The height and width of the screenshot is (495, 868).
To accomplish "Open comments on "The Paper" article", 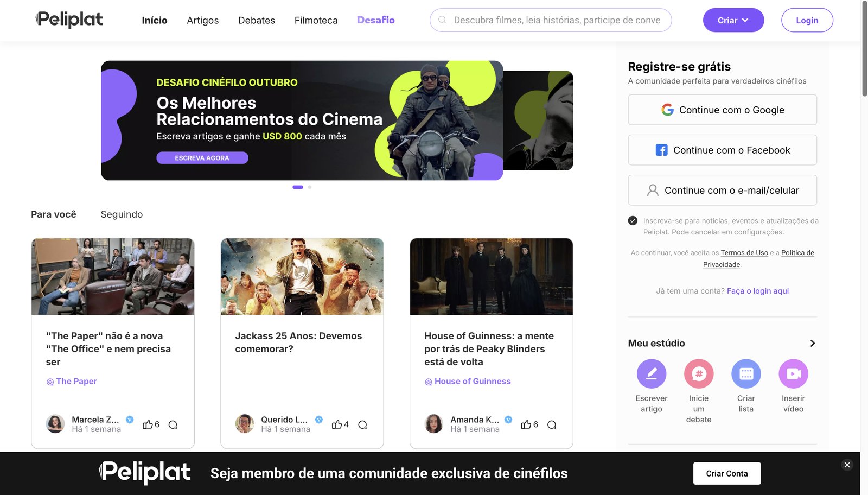I will [173, 424].
